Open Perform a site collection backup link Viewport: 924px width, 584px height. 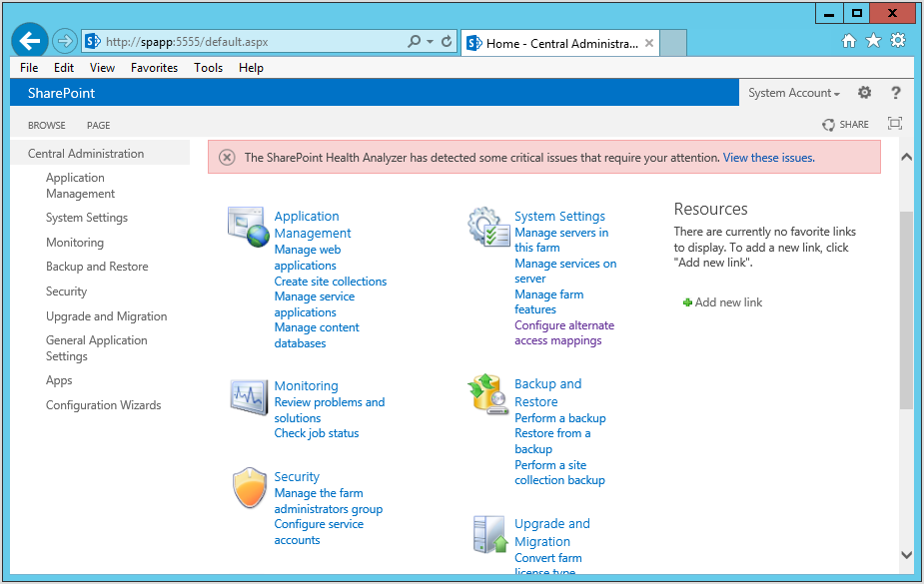point(559,472)
